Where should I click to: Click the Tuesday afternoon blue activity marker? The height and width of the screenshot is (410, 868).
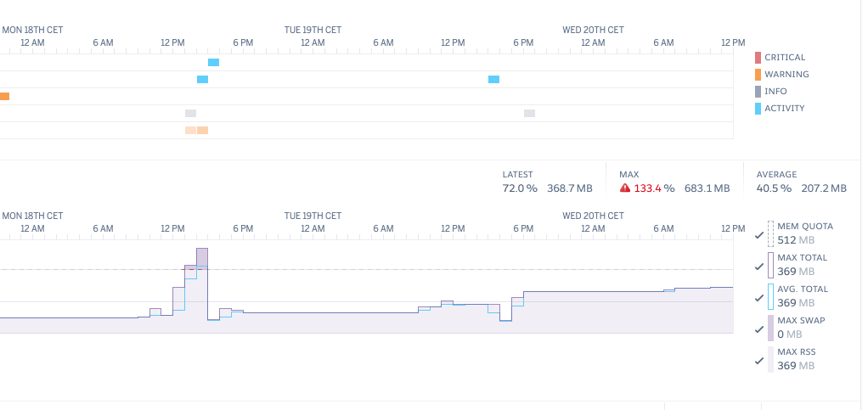coord(493,80)
